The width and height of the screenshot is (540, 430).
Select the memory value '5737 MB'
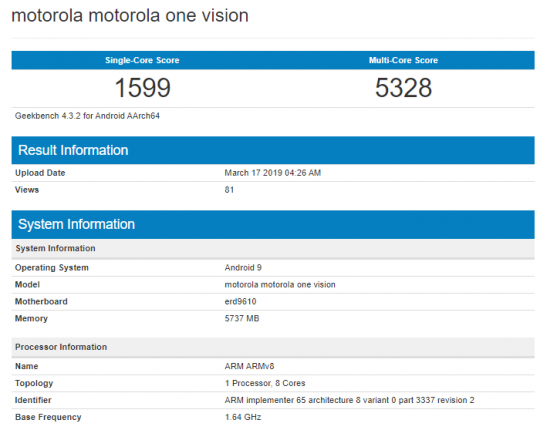[x=242, y=318]
